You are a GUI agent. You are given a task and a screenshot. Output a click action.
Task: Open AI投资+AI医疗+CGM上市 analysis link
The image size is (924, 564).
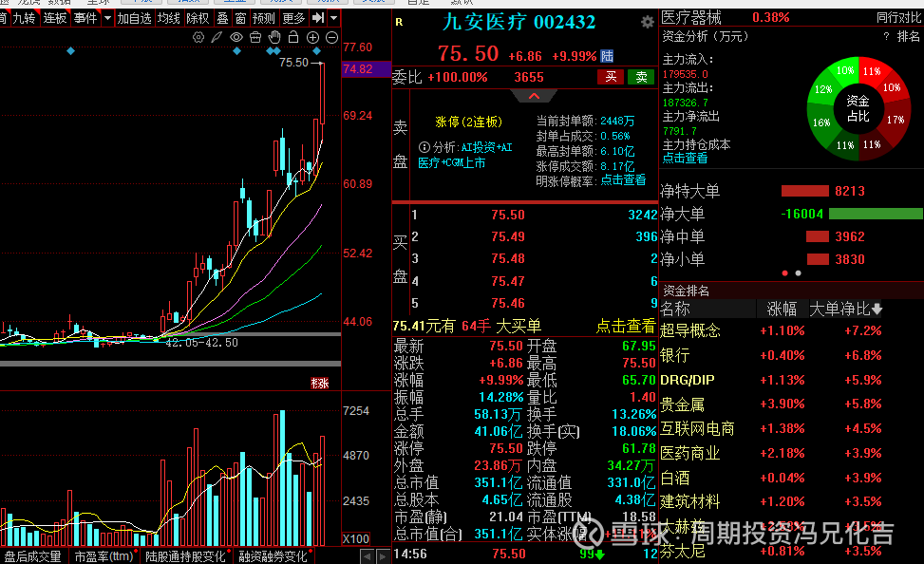click(x=465, y=155)
